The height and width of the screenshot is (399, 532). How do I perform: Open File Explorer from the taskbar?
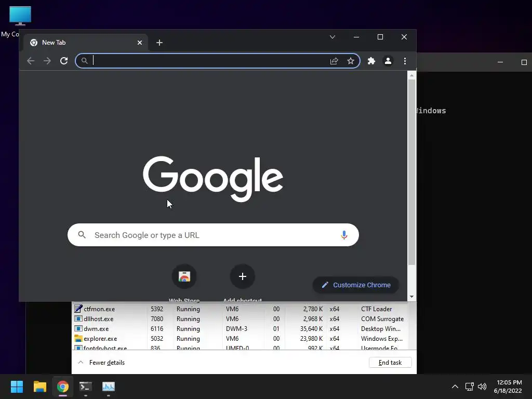tap(39, 387)
